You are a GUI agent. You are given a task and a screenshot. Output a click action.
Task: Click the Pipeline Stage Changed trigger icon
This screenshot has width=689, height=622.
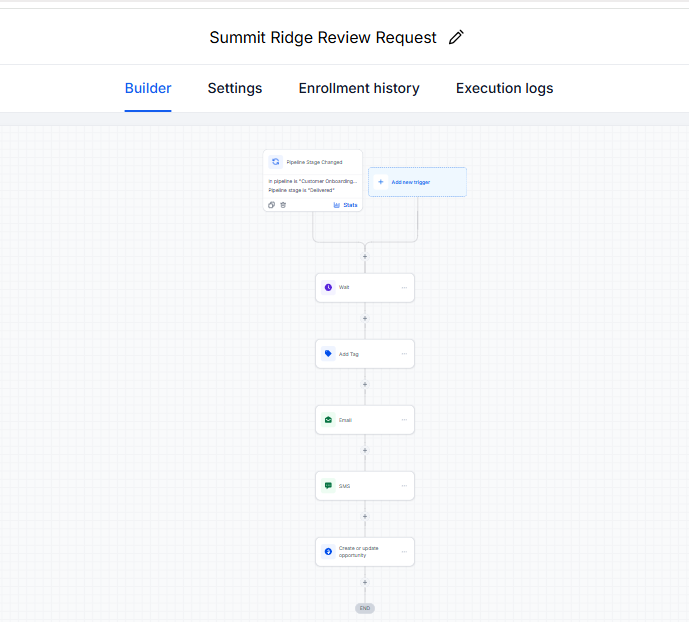click(x=276, y=162)
